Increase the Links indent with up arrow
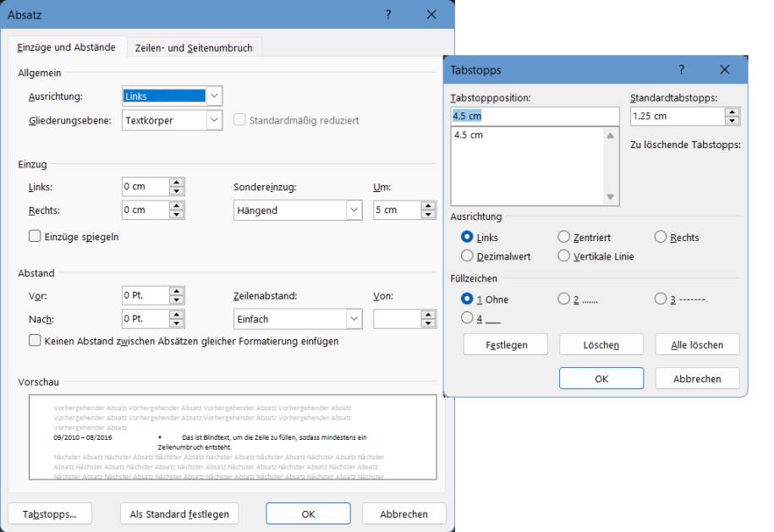The width and height of the screenshot is (774, 532). [176, 183]
